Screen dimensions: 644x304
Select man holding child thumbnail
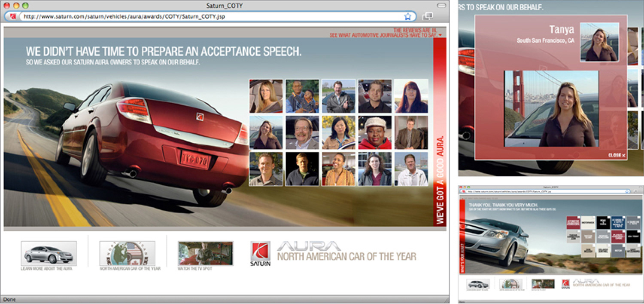click(302, 96)
